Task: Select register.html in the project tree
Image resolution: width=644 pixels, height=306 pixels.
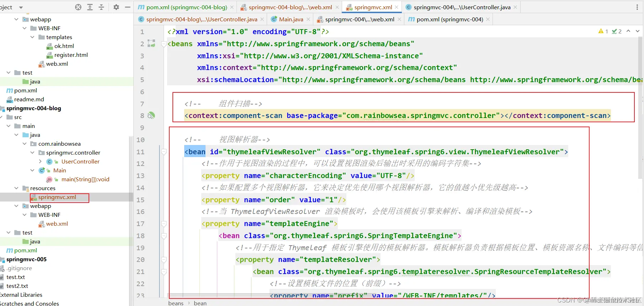Action: pos(71,55)
